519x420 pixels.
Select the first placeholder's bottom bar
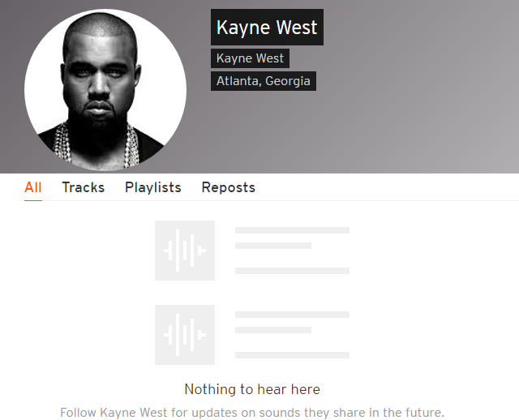[x=292, y=271]
